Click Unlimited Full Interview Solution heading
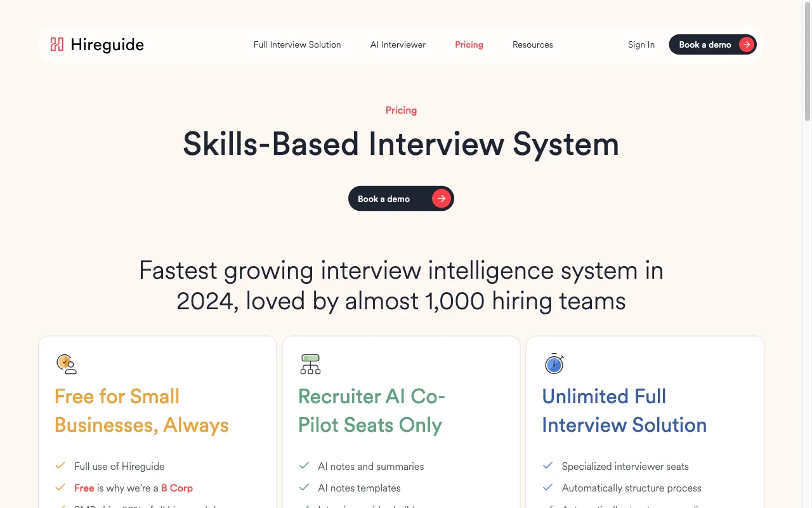Viewport: 812px width, 508px height. point(624,411)
